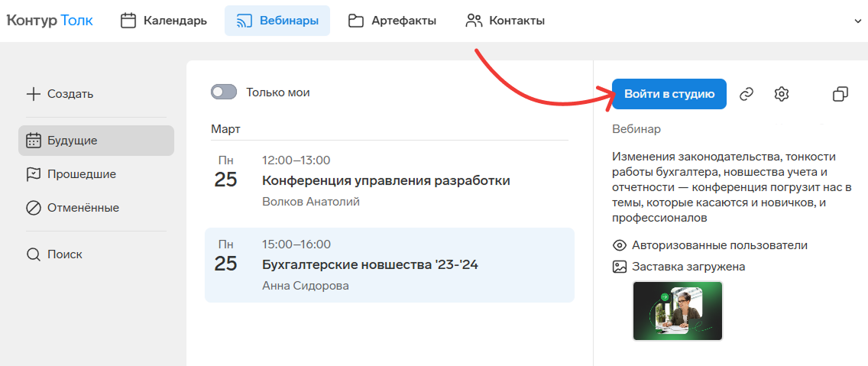Open Поиск in the sidebar
This screenshot has height=366, width=868.
54,254
